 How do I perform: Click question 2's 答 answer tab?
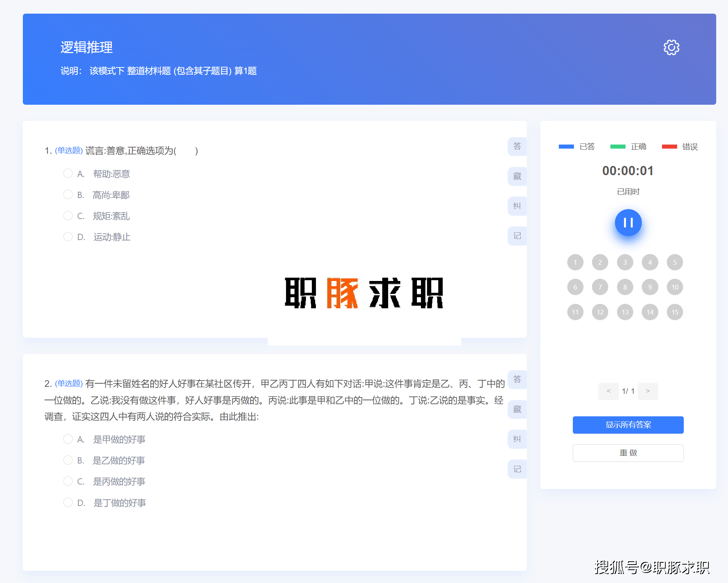[517, 379]
